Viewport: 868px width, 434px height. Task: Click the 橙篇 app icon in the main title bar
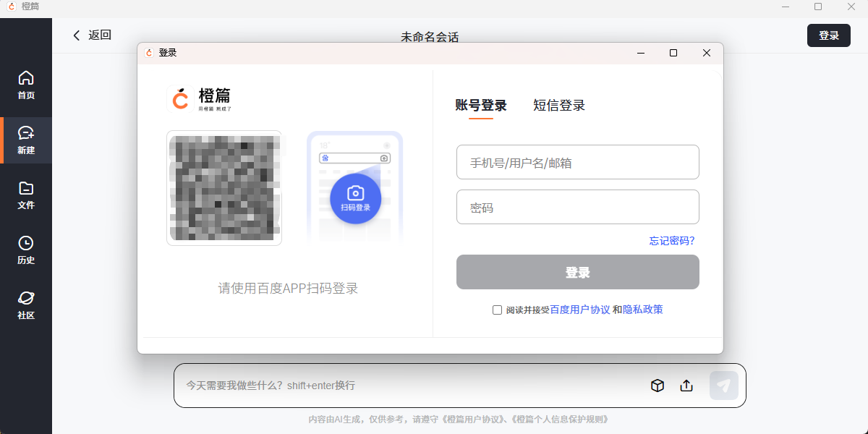click(12, 7)
